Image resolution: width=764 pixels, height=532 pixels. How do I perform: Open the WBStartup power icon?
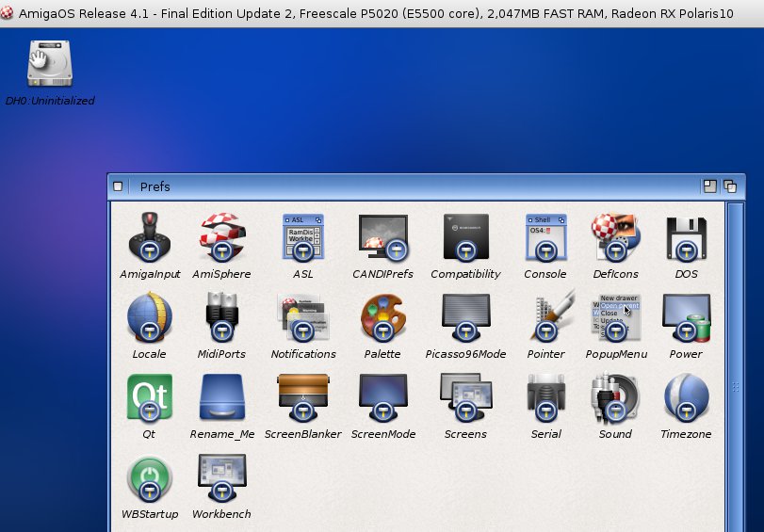point(150,477)
